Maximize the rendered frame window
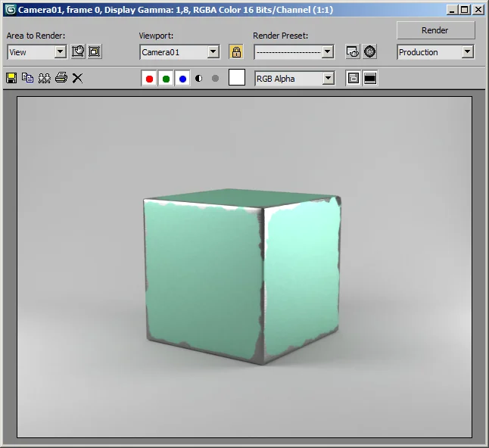489x448 pixels. 464,10
